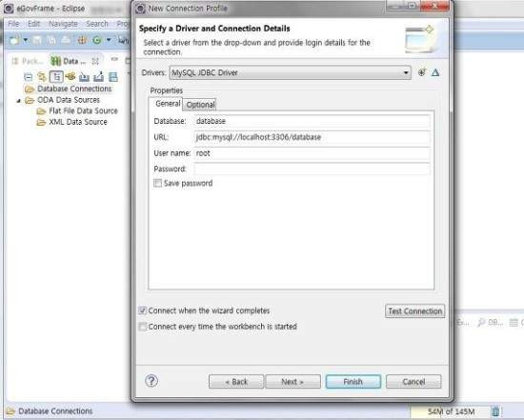Image resolution: width=524 pixels, height=420 pixels.
Task: Click the Collapse All icon in Data Source Explorer
Action: coord(29,77)
